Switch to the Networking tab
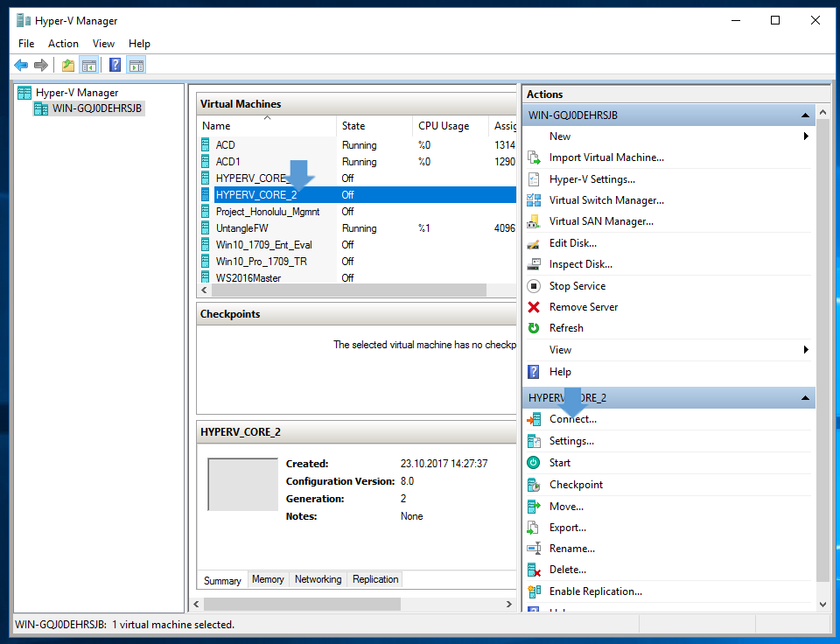Viewport: 840px width, 644px height. pyautogui.click(x=318, y=579)
